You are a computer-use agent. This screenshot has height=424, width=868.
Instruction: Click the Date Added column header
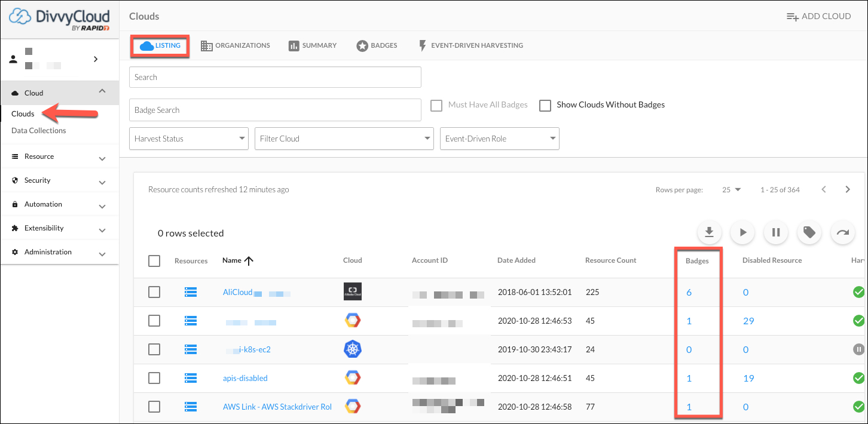[x=516, y=260]
